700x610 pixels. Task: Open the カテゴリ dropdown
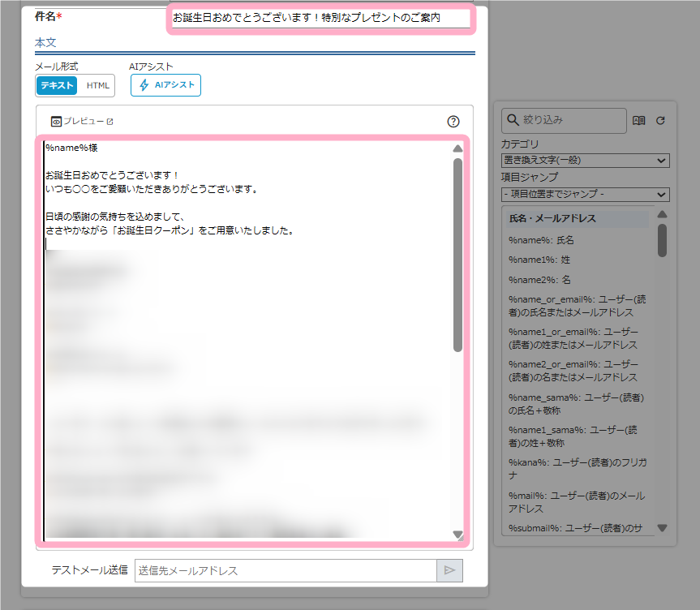point(585,160)
